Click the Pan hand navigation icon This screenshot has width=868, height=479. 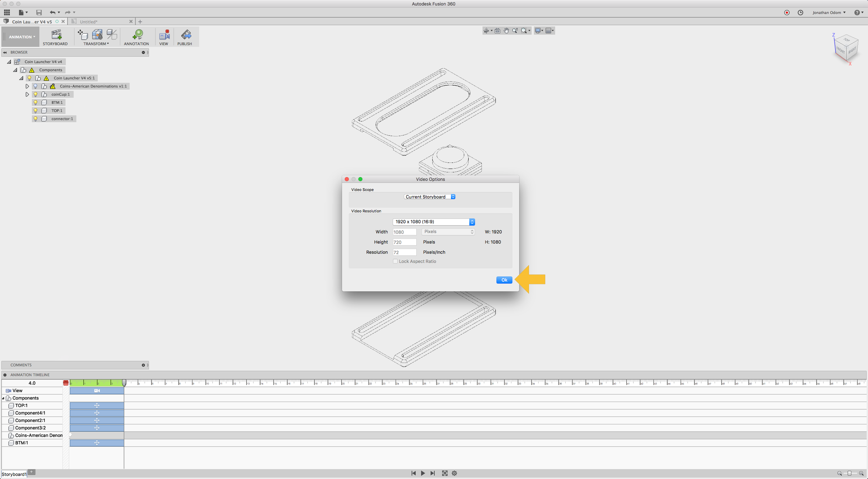pos(506,31)
